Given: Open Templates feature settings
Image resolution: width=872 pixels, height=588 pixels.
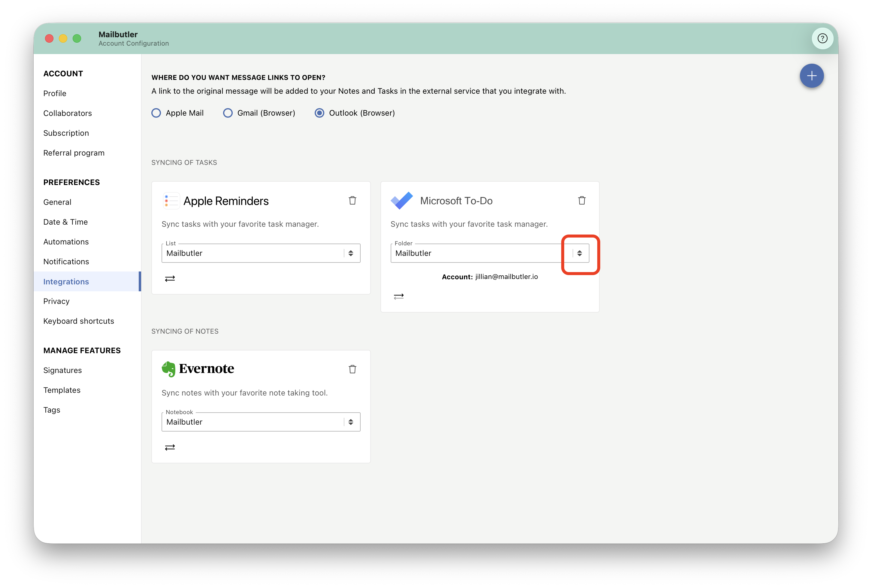Looking at the screenshot, I should pos(62,390).
